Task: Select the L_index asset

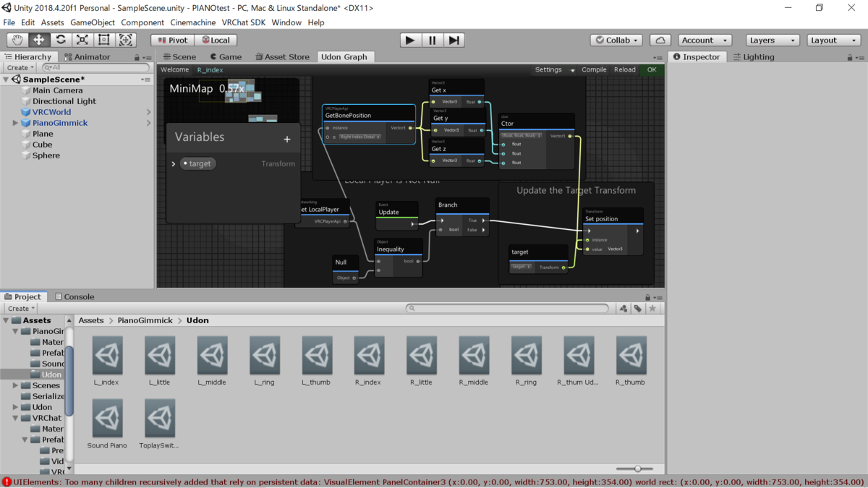Action: tap(107, 361)
